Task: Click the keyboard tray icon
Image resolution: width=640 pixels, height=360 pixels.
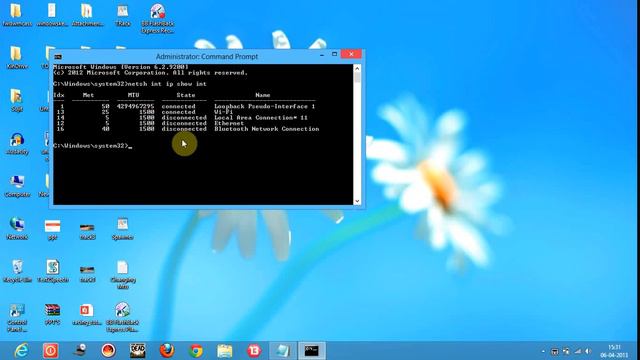Action: pos(555,351)
